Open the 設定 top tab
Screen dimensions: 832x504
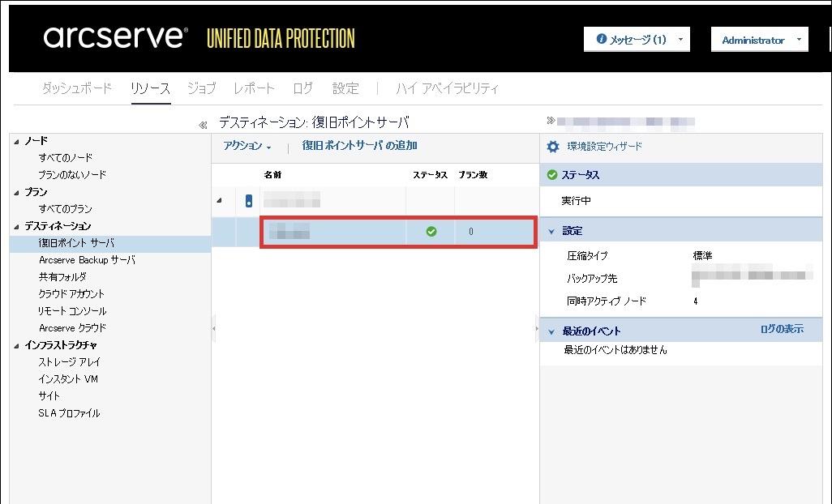[345, 88]
